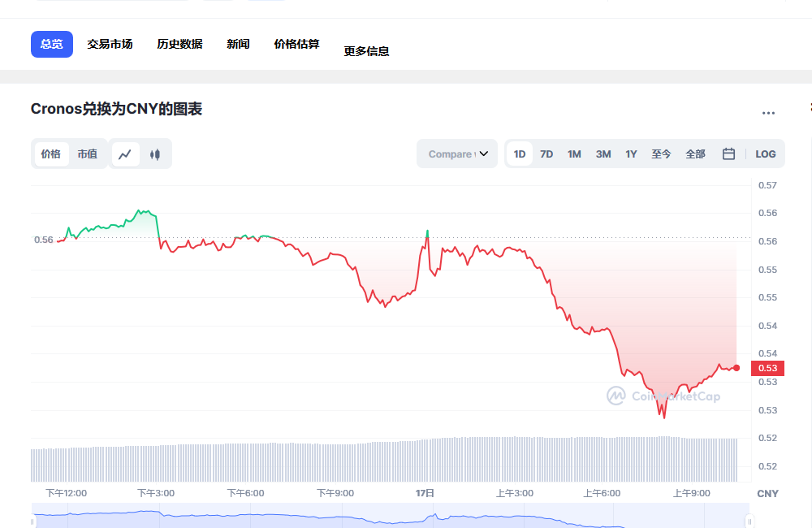Select the 市值 market cap toggle

pyautogui.click(x=88, y=154)
